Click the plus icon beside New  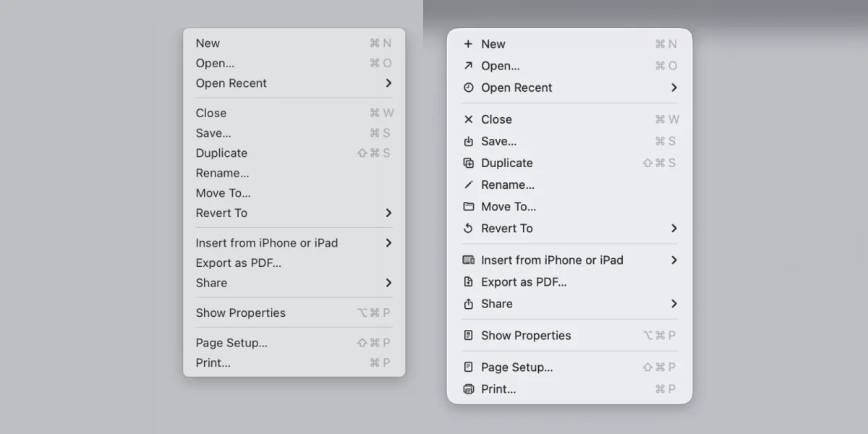pyautogui.click(x=469, y=43)
